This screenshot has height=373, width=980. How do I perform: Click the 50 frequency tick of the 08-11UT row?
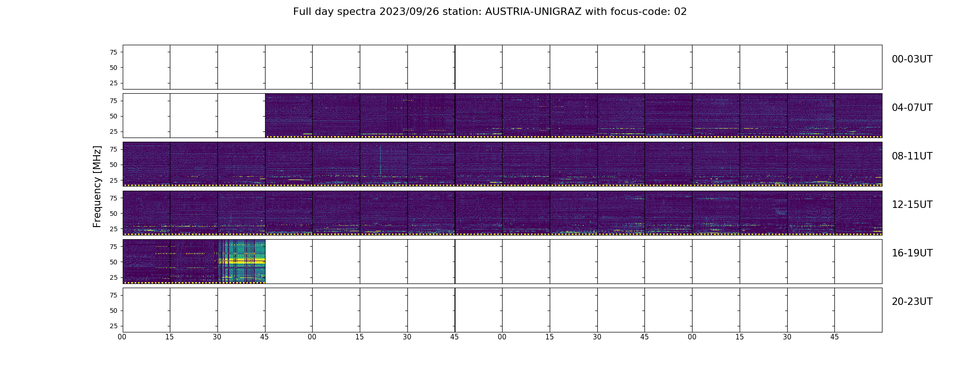coord(113,165)
